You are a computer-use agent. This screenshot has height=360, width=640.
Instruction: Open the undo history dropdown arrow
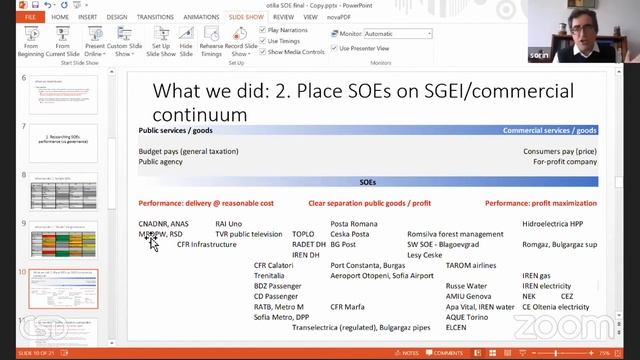pos(54,5)
